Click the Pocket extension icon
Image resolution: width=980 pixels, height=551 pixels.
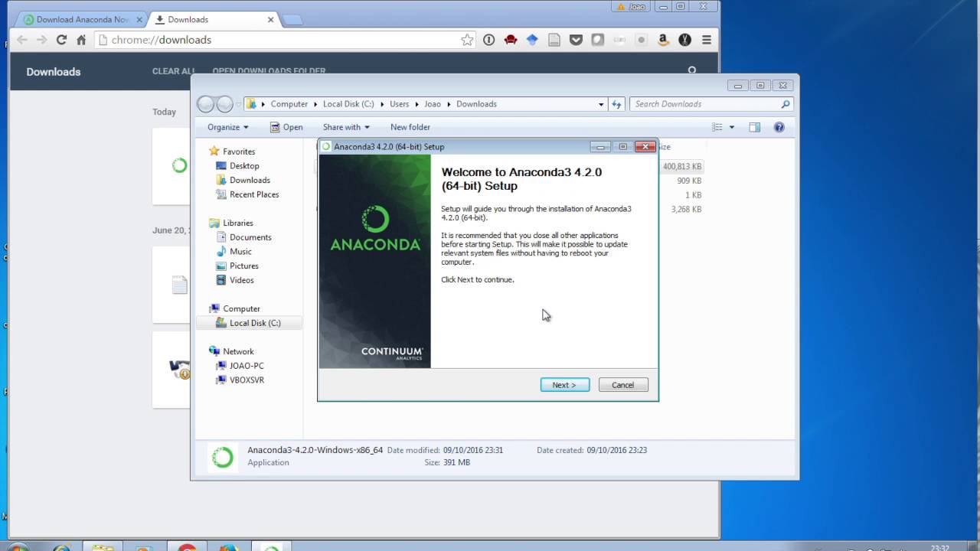coord(576,40)
